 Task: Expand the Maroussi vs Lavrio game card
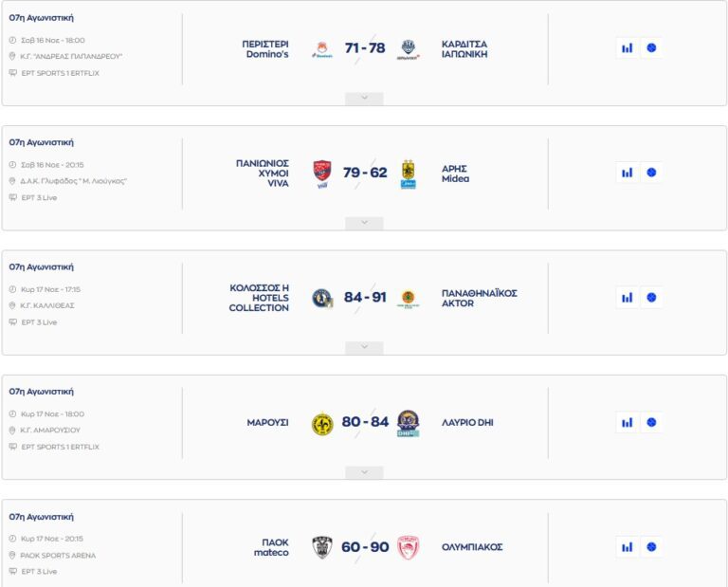coord(364,472)
